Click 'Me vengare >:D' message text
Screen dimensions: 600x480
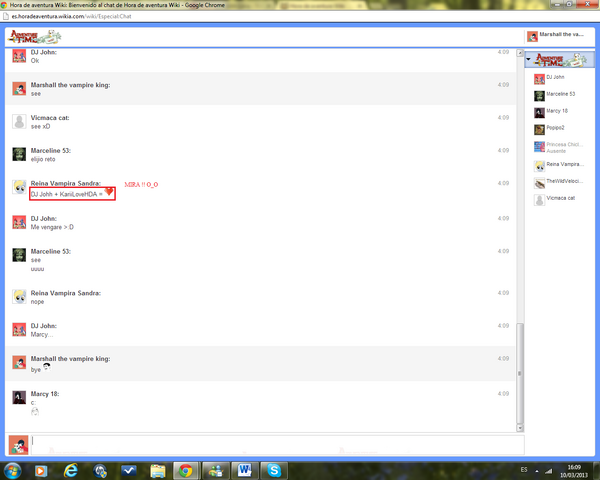coord(52,227)
